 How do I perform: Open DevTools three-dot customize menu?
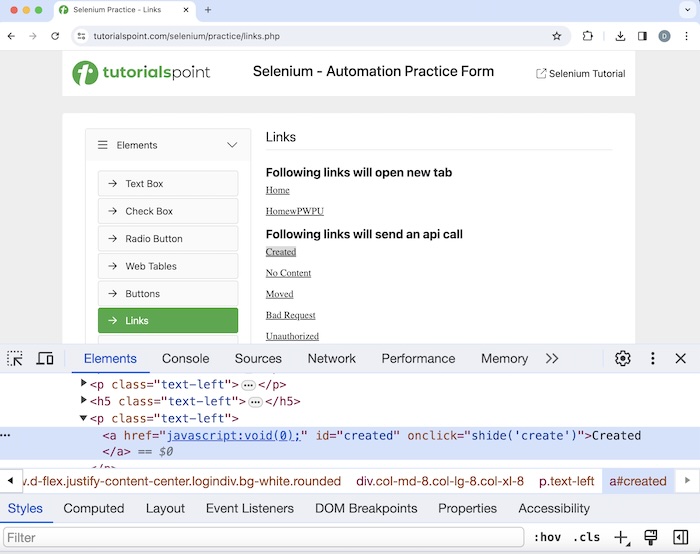coord(652,358)
